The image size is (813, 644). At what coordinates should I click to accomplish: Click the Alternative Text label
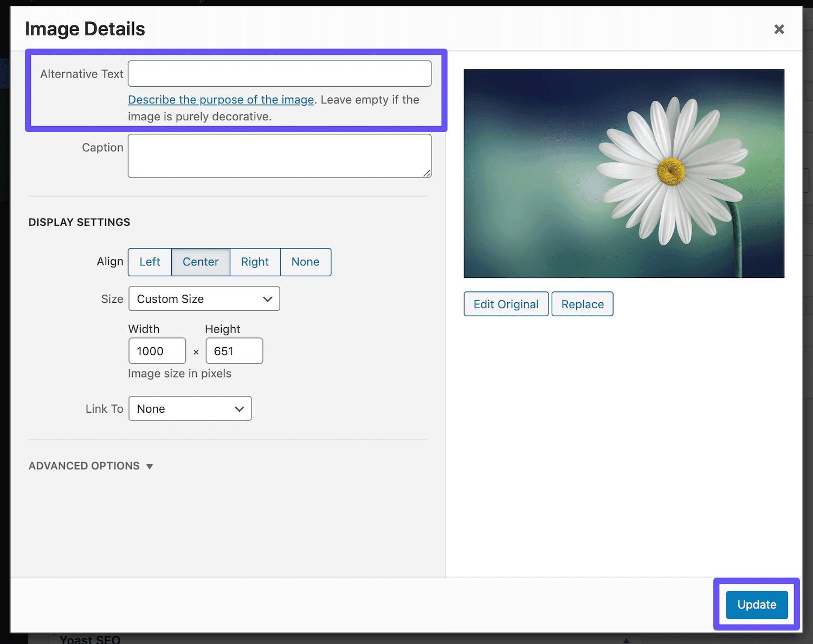(81, 74)
